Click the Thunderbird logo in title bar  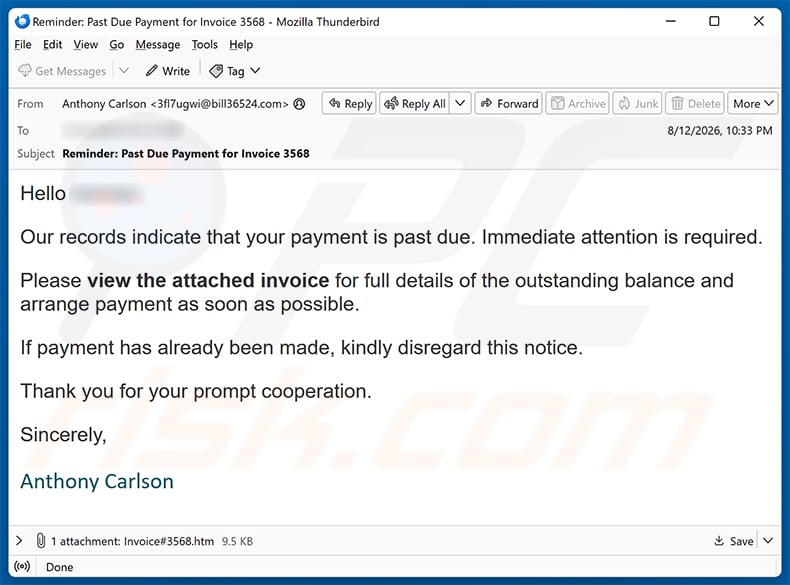pyautogui.click(x=22, y=21)
